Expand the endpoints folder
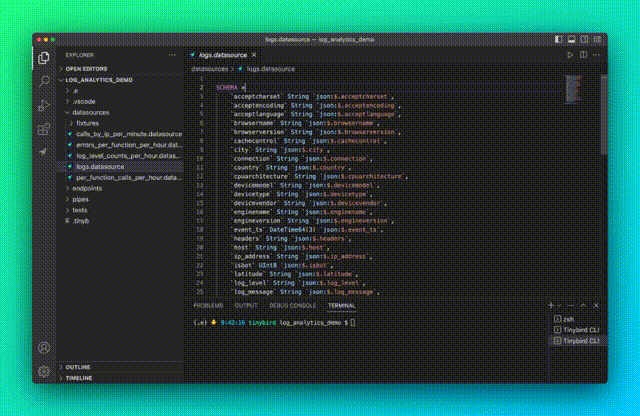Viewport: 640px width, 416px height. 88,188
